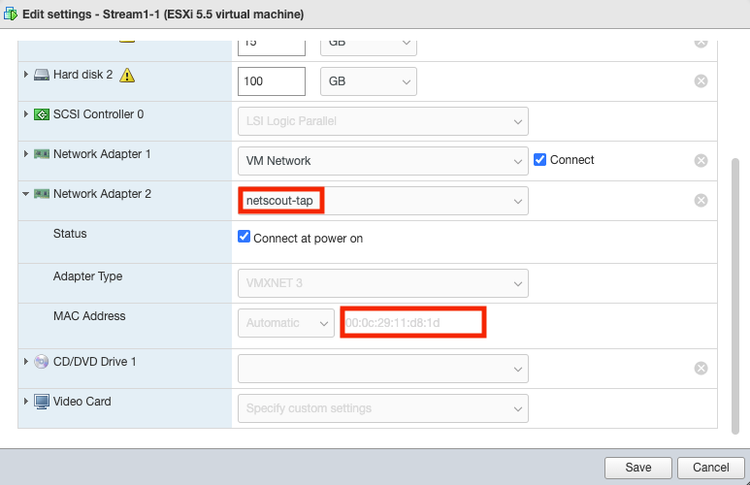Click the CD/DVD Drive 1 disc icon
Screen dimensions: 750x485
pyautogui.click(x=41, y=361)
